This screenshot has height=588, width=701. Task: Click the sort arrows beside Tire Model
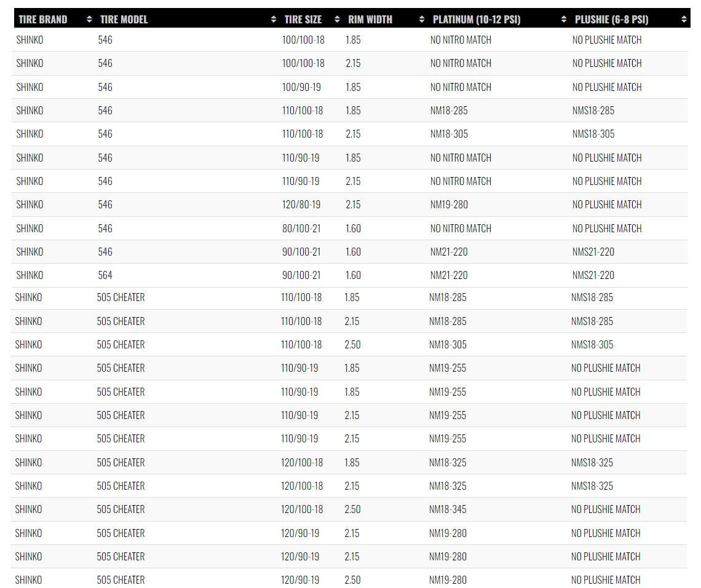[x=274, y=20]
